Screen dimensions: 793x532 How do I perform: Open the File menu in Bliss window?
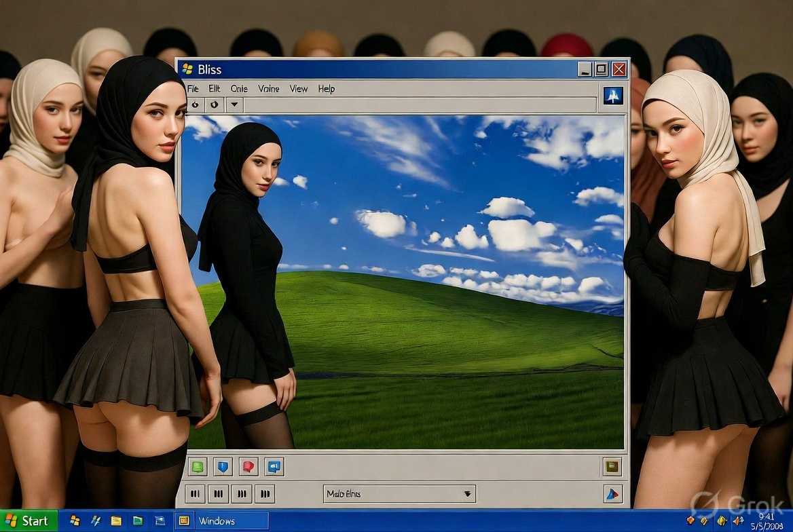193,89
